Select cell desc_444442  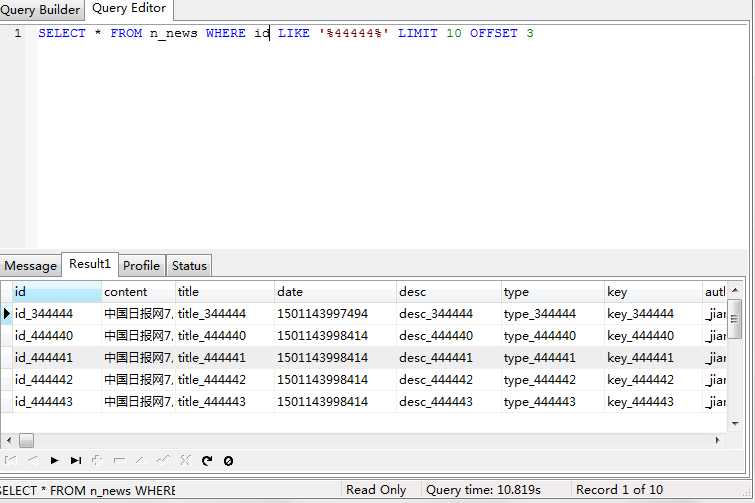click(449, 380)
